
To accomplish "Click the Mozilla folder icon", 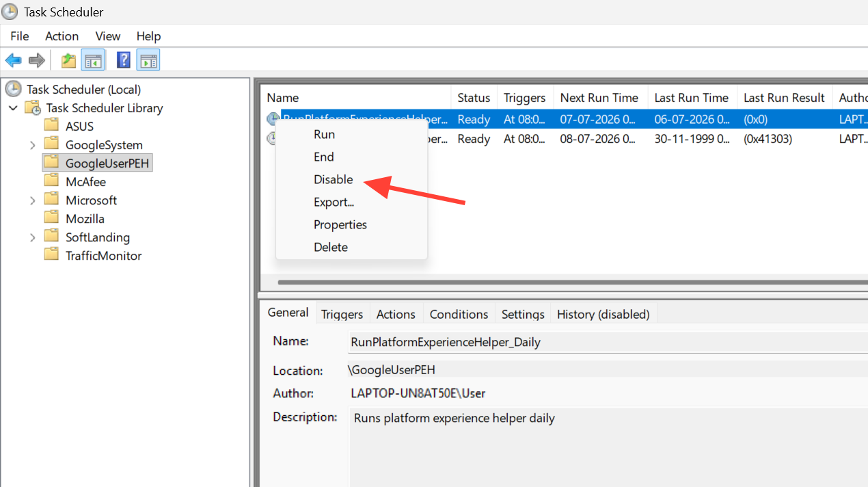I will click(51, 218).
